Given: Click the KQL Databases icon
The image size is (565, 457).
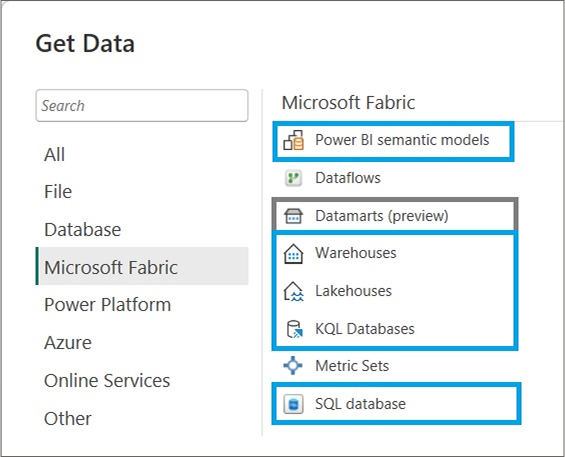Looking at the screenshot, I should pyautogui.click(x=294, y=329).
